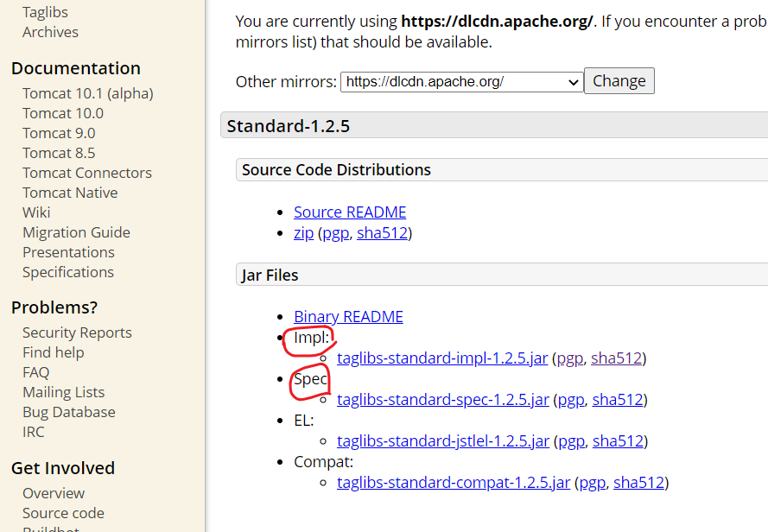The image size is (768, 532).
Task: Open the IRC link
Action: [x=34, y=432]
